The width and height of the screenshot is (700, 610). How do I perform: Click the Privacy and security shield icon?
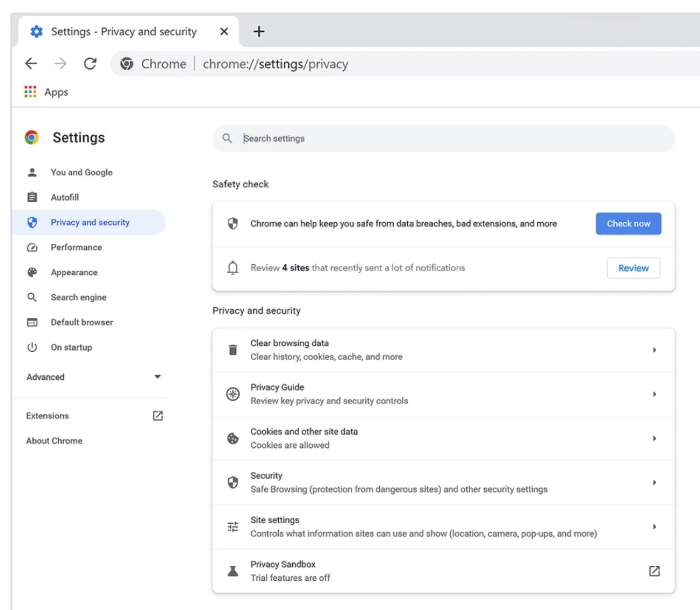(32, 222)
